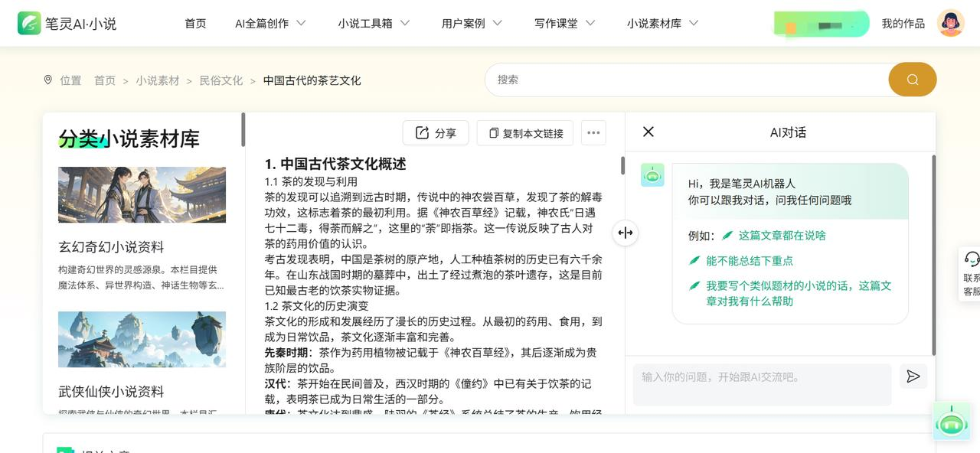Open the user avatar profile
Image resolution: width=980 pixels, height=453 pixels.
point(951,23)
